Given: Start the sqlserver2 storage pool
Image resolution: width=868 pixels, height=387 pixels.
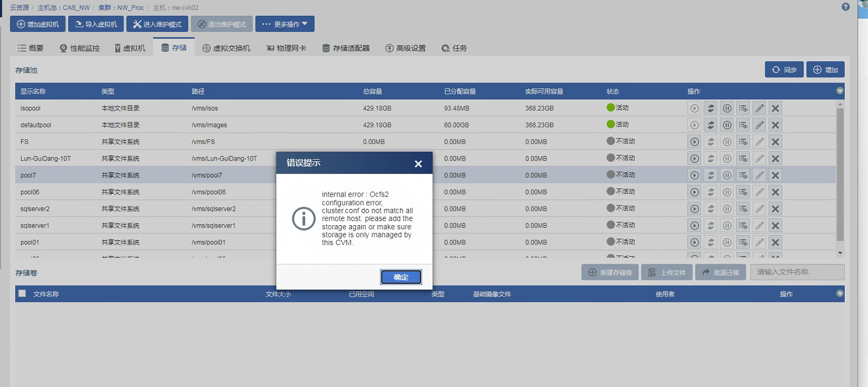Looking at the screenshot, I should click(694, 208).
